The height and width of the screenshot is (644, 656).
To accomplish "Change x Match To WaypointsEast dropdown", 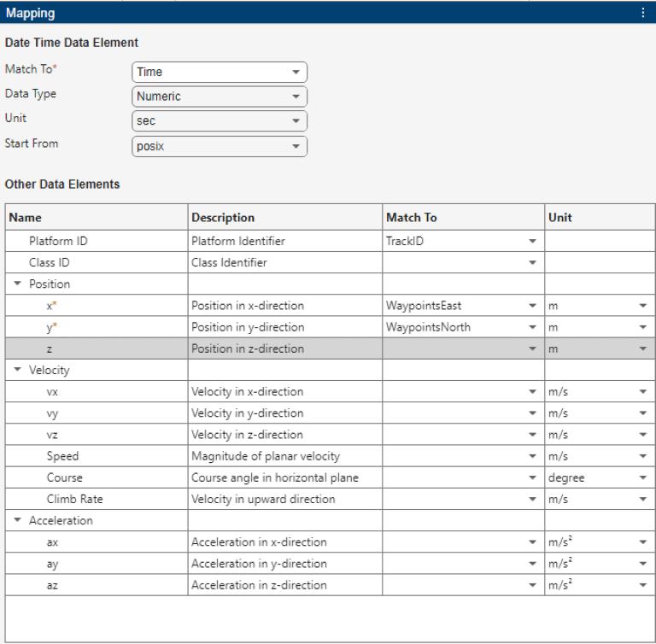I will [x=532, y=306].
